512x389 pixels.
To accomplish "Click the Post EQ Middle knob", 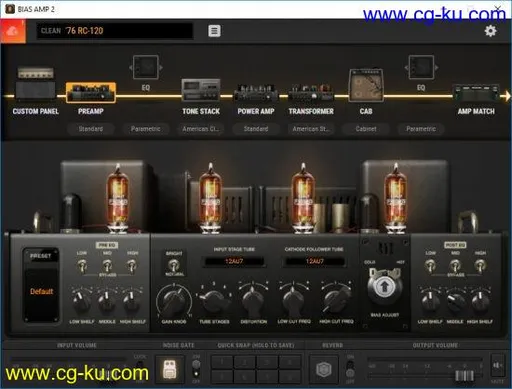I will (455, 300).
